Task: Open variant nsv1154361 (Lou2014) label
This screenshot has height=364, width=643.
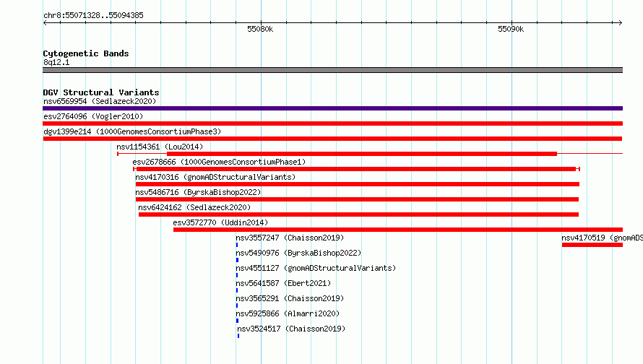Action: (160, 147)
